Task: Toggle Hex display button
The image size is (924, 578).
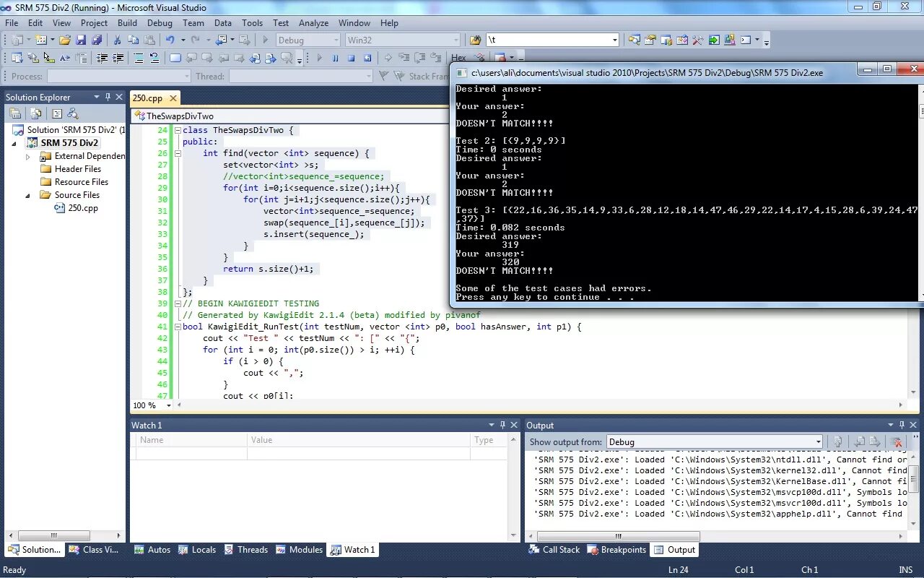Action: pyautogui.click(x=458, y=58)
